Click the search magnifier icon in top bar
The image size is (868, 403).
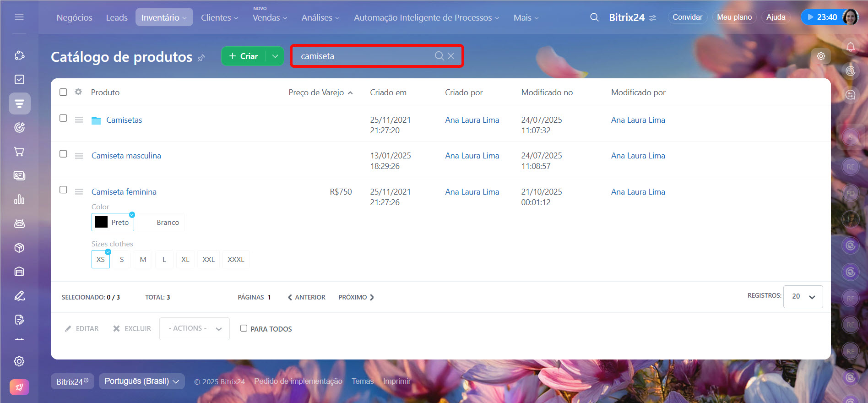pos(594,17)
